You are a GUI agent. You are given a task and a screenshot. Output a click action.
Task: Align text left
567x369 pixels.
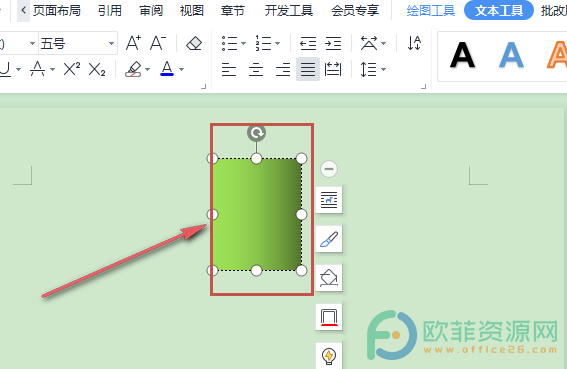point(229,69)
